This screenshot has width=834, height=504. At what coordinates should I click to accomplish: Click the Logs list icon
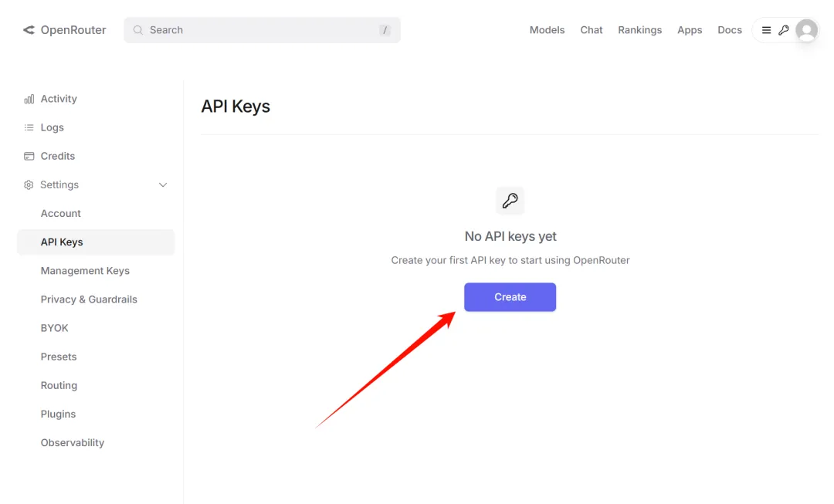click(x=29, y=127)
